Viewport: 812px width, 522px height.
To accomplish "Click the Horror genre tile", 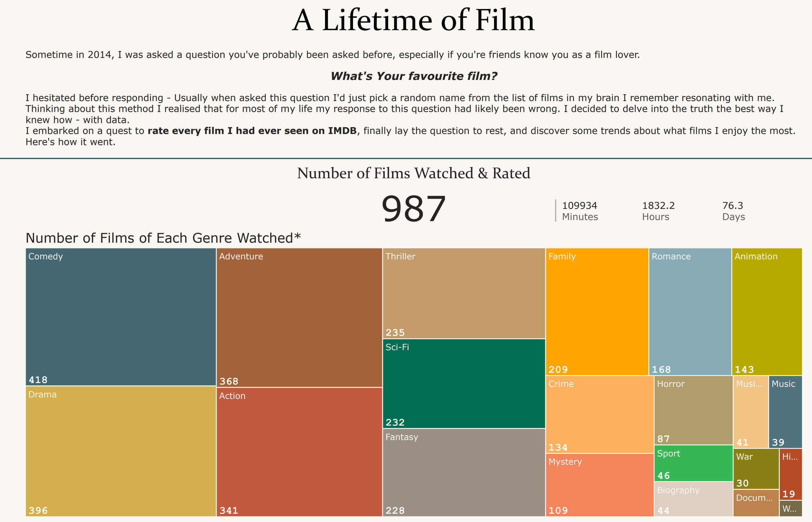I will pyautogui.click(x=693, y=410).
